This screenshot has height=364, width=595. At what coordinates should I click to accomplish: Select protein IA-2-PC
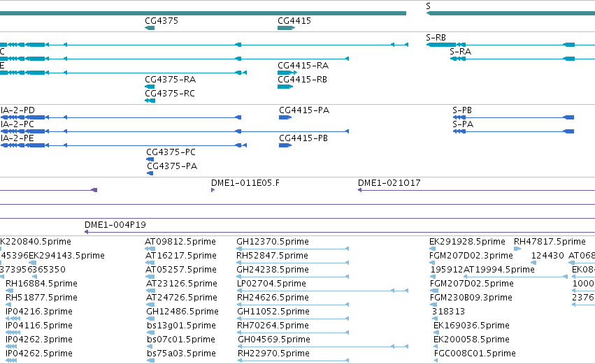(x=17, y=124)
